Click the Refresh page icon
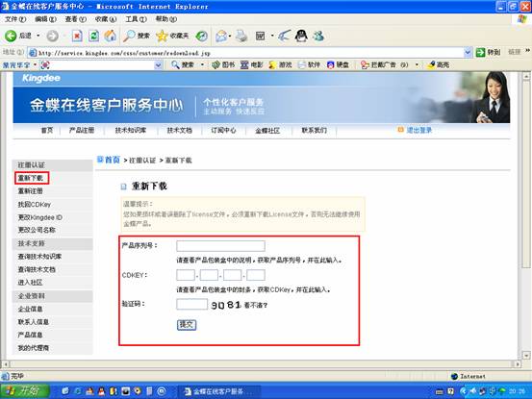Image resolution: width=532 pixels, height=399 pixels. point(94,36)
